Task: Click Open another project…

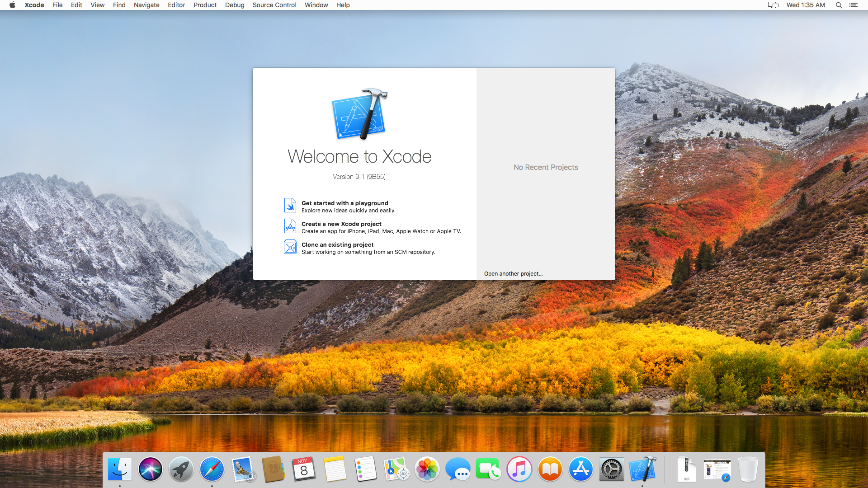Action: coord(513,274)
